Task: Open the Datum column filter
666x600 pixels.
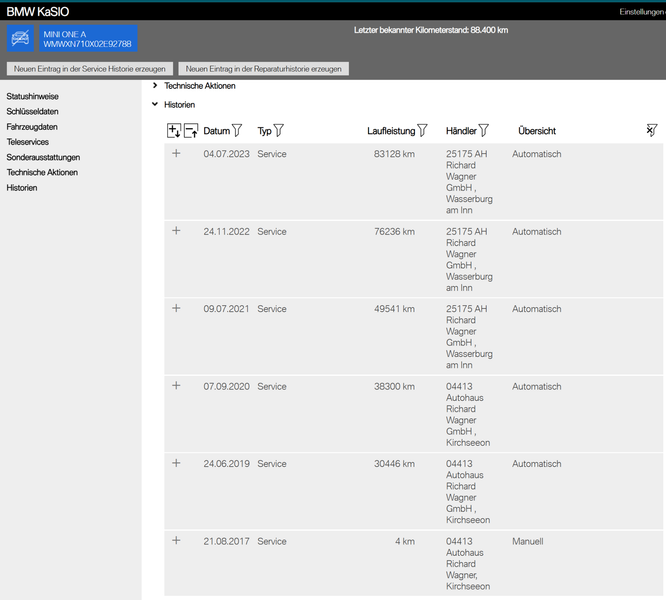Action: tap(237, 130)
